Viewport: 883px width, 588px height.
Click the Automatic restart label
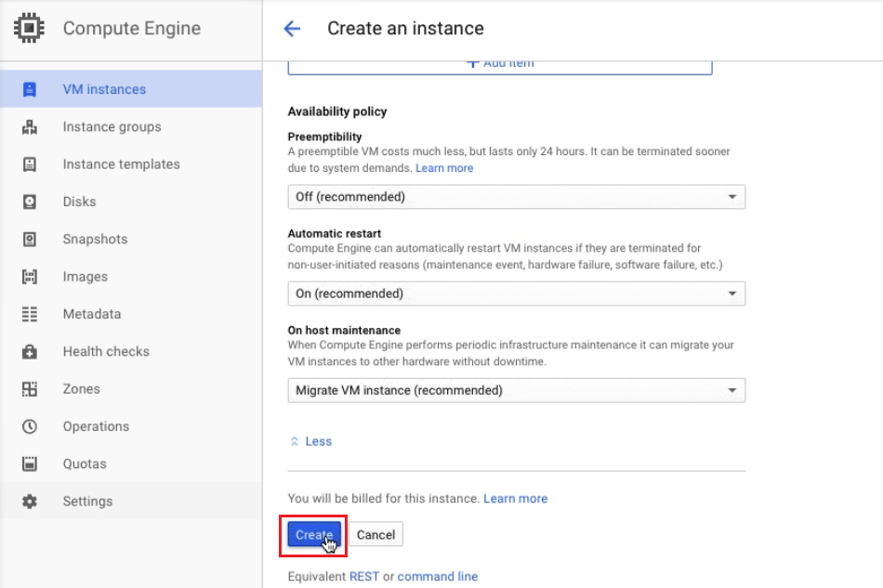tap(335, 233)
